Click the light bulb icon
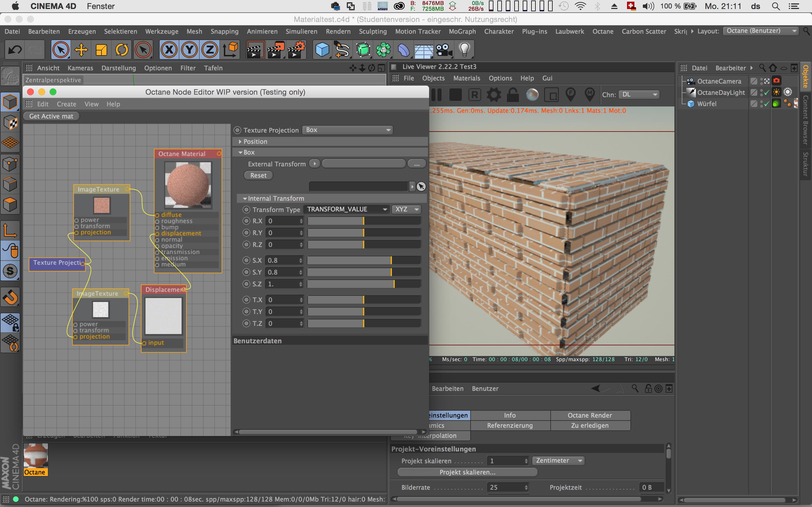This screenshot has height=507, width=812. coord(464,50)
